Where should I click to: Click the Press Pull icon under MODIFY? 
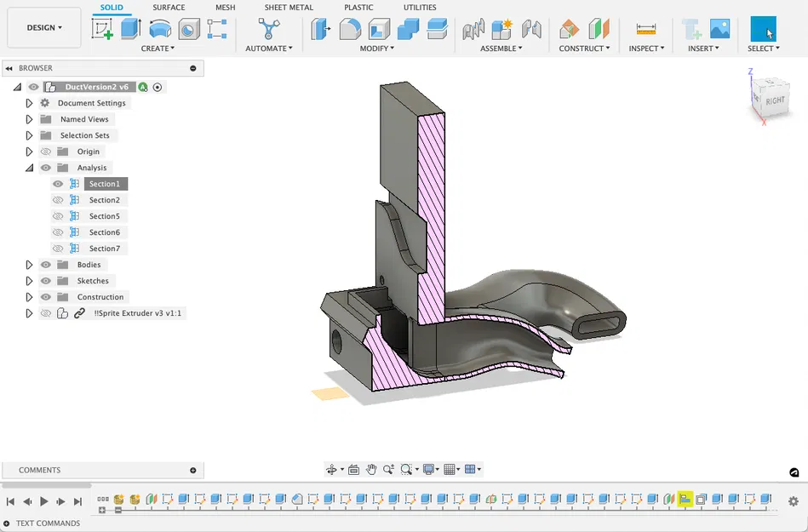pyautogui.click(x=322, y=28)
